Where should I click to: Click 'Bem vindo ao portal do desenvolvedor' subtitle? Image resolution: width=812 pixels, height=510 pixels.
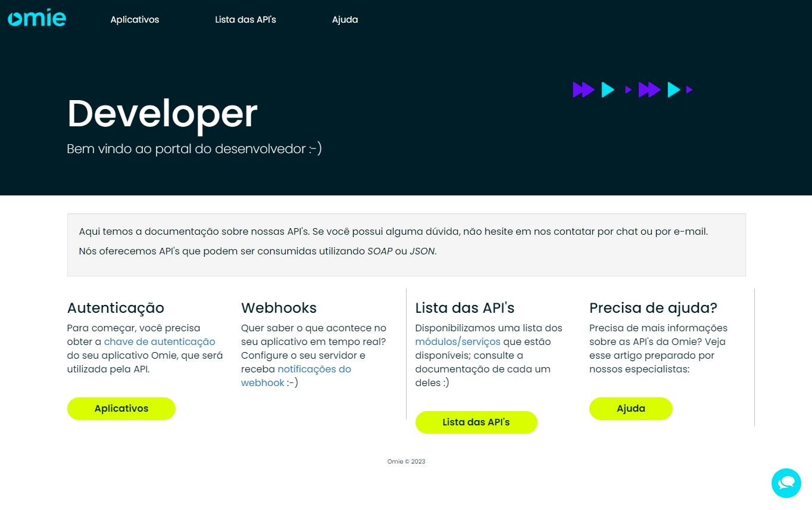click(x=194, y=149)
